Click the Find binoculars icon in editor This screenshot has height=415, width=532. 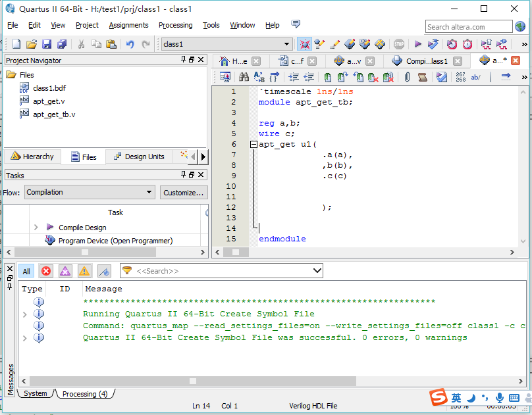244,77
